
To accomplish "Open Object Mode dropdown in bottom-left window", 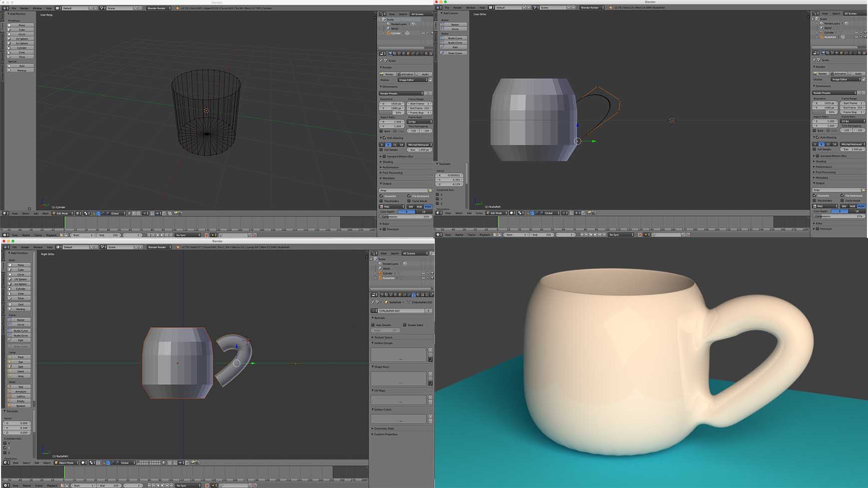I will (66, 463).
